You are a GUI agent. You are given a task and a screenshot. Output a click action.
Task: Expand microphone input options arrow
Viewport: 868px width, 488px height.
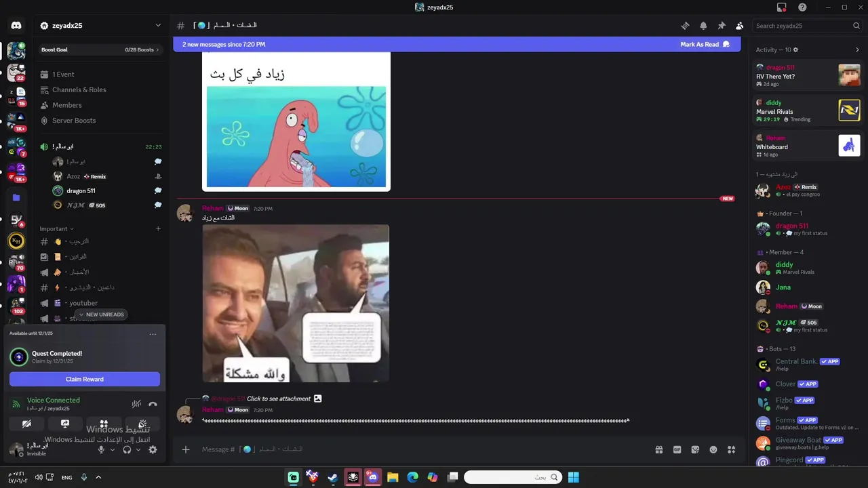(x=113, y=449)
